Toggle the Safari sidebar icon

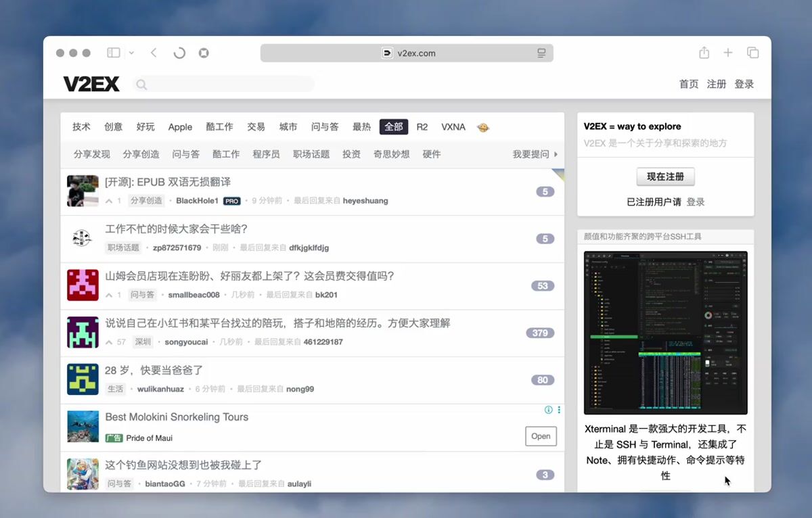click(114, 53)
